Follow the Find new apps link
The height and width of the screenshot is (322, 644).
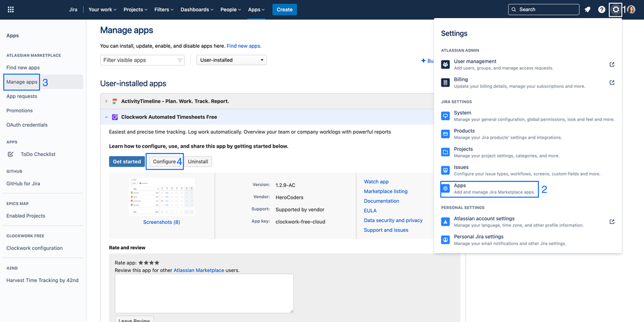tap(244, 46)
